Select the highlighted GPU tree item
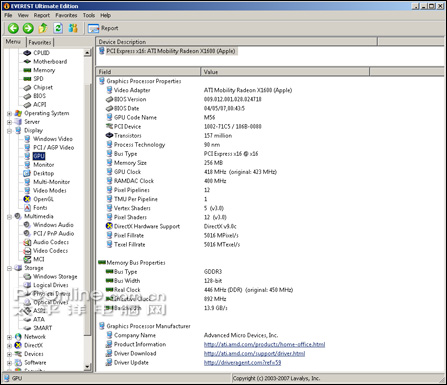This screenshot has width=447, height=385. point(39,156)
